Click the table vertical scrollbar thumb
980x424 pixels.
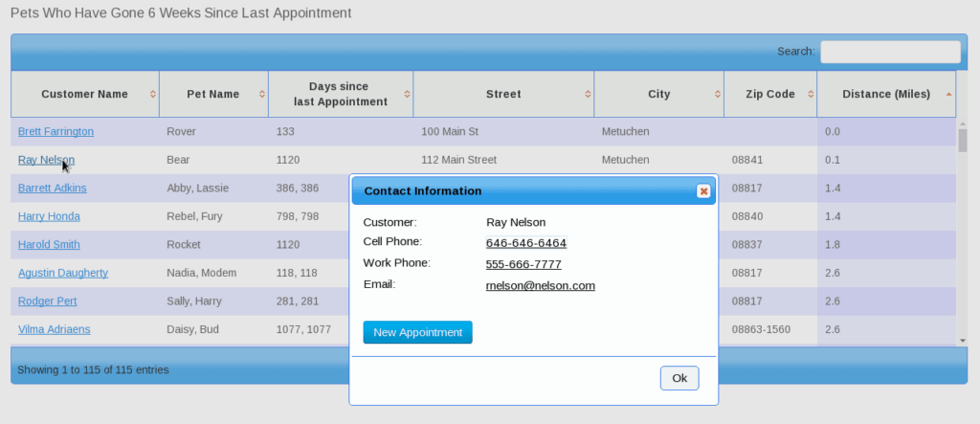tap(963, 140)
